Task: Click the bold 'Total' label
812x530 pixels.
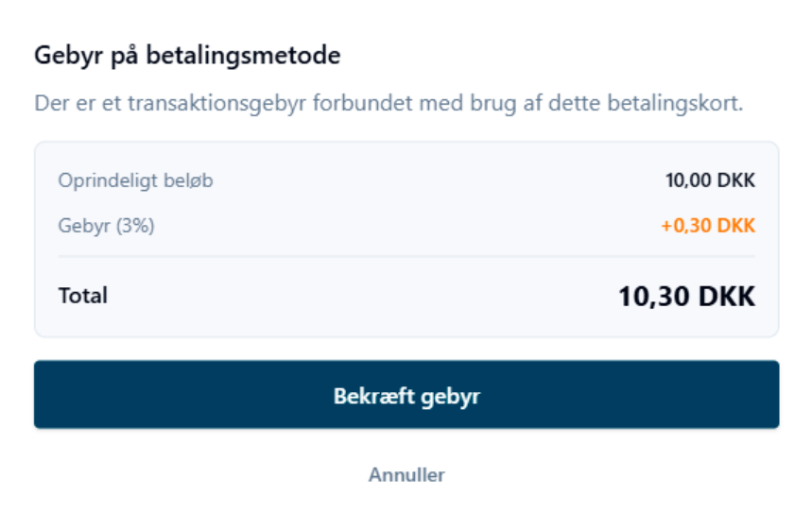Action: tap(83, 296)
